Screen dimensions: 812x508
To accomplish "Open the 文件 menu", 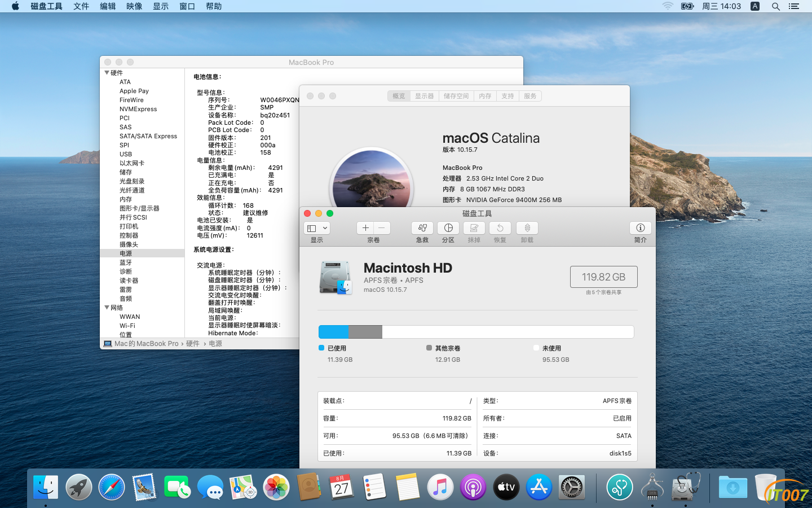I will point(81,6).
